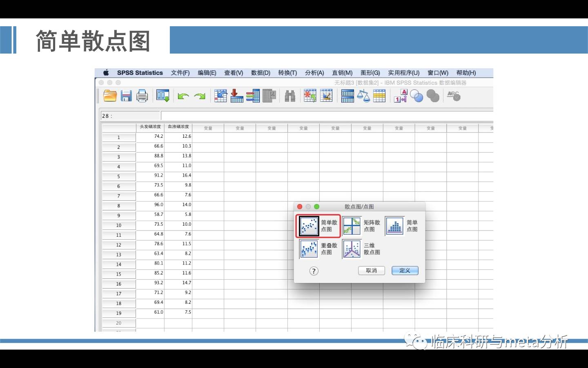Click the Weight cases scales icon
The height and width of the screenshot is (368, 588).
click(363, 96)
